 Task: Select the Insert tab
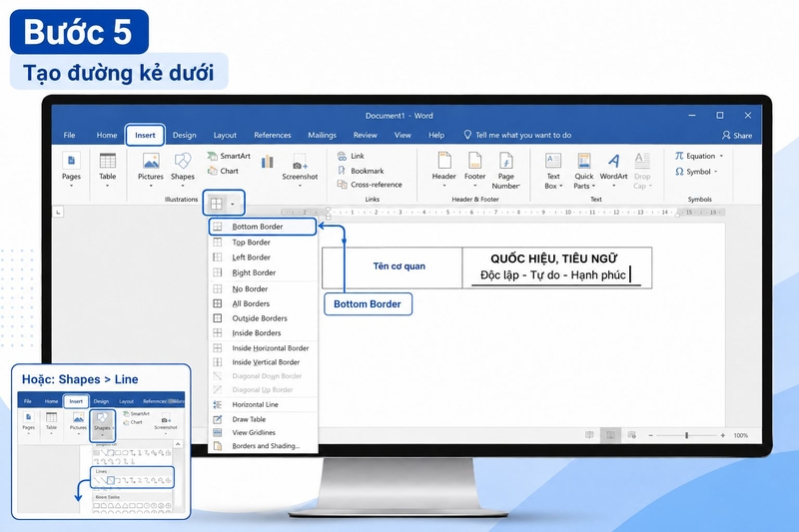click(x=145, y=135)
